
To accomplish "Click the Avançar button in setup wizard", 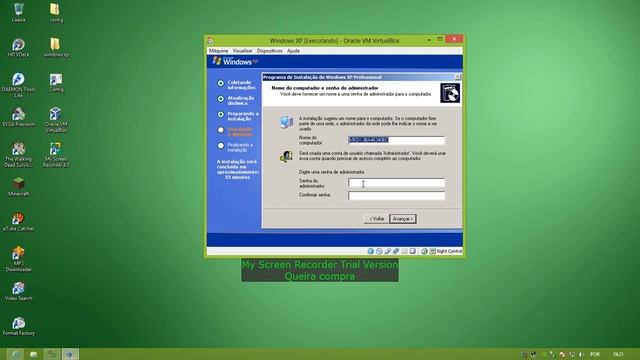I will pos(403,219).
